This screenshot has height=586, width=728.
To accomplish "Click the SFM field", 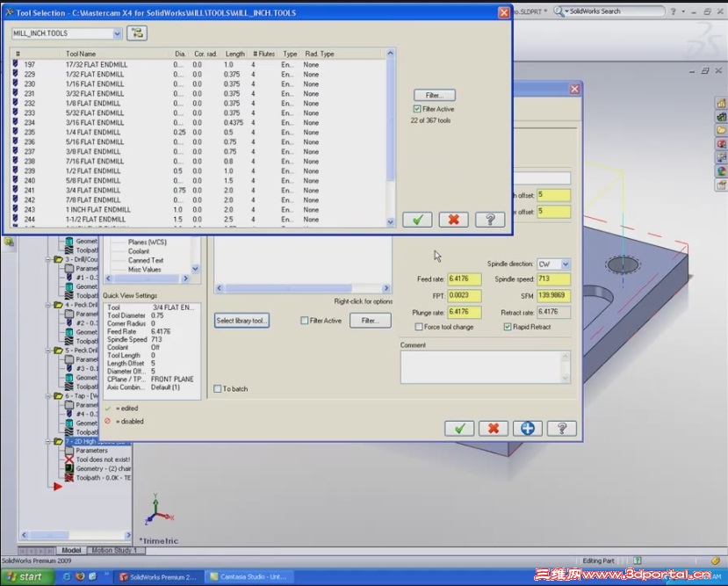I will point(553,295).
